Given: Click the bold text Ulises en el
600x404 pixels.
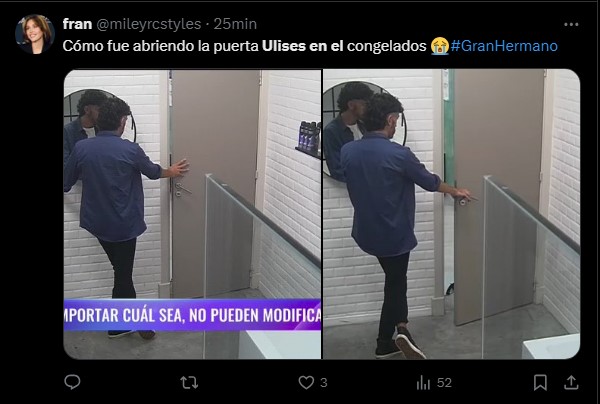Looking at the screenshot, I should click(302, 46).
